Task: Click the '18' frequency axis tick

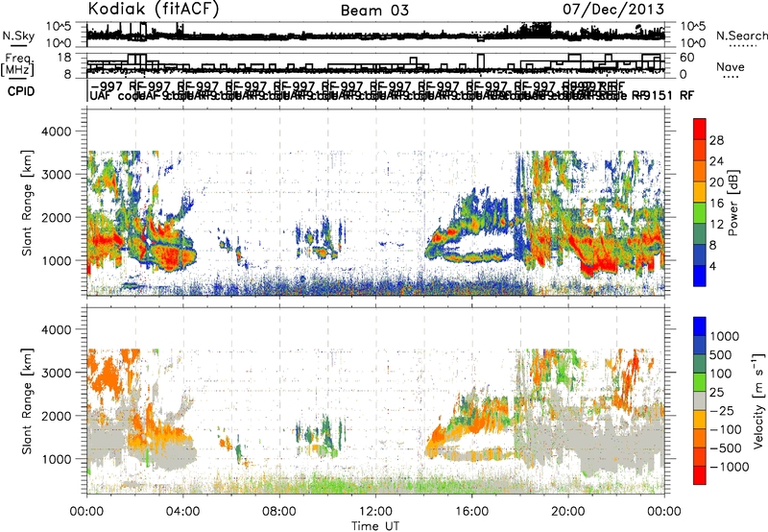Action: point(64,58)
